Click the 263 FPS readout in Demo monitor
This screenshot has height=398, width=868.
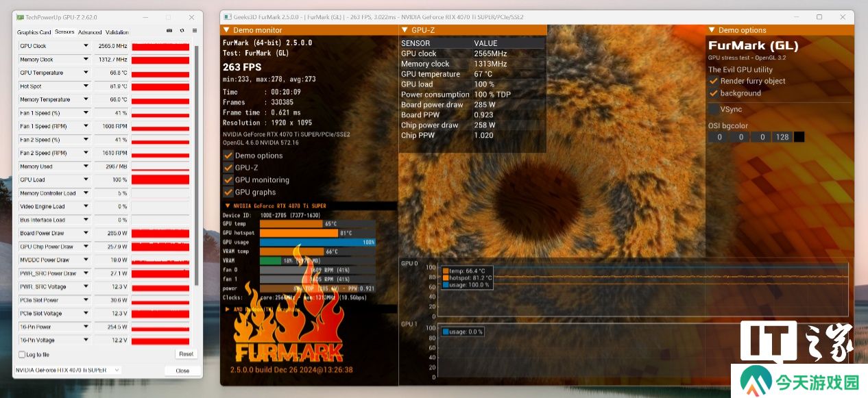(242, 67)
